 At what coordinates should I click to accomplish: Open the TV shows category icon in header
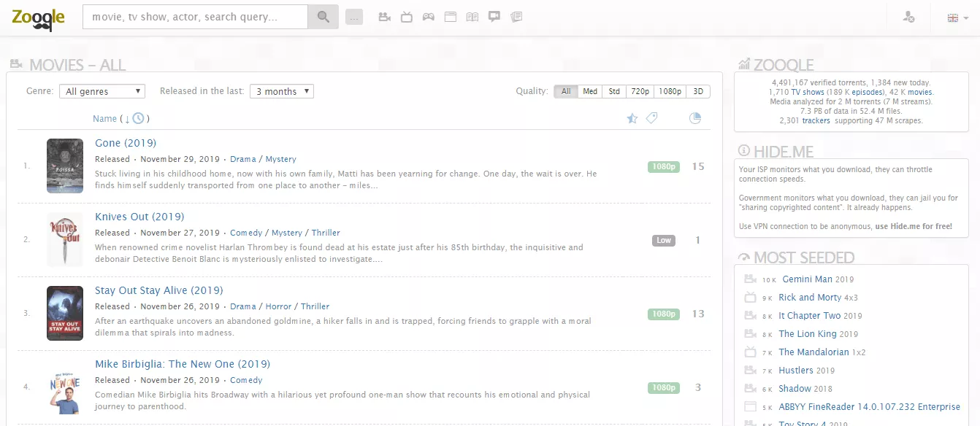(407, 17)
